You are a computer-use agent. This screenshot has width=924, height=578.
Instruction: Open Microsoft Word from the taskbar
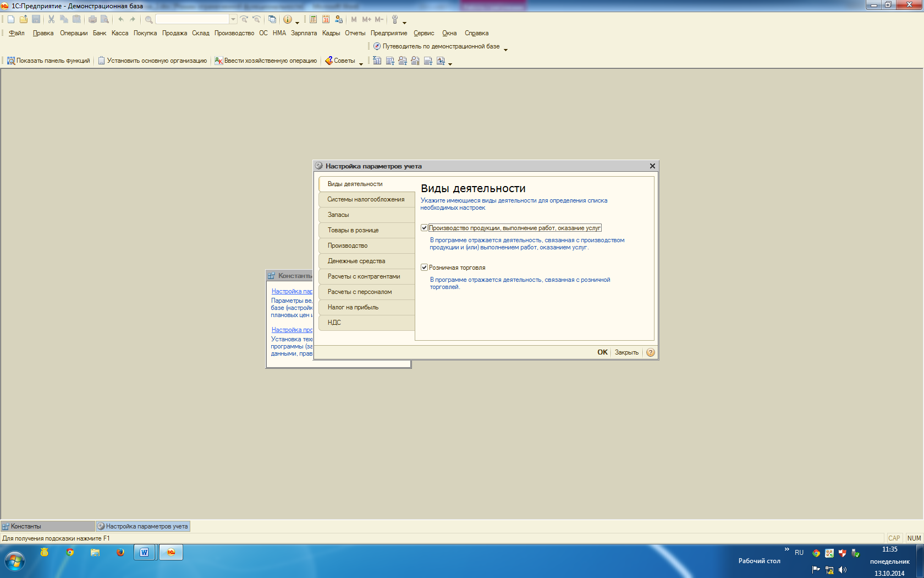point(145,552)
